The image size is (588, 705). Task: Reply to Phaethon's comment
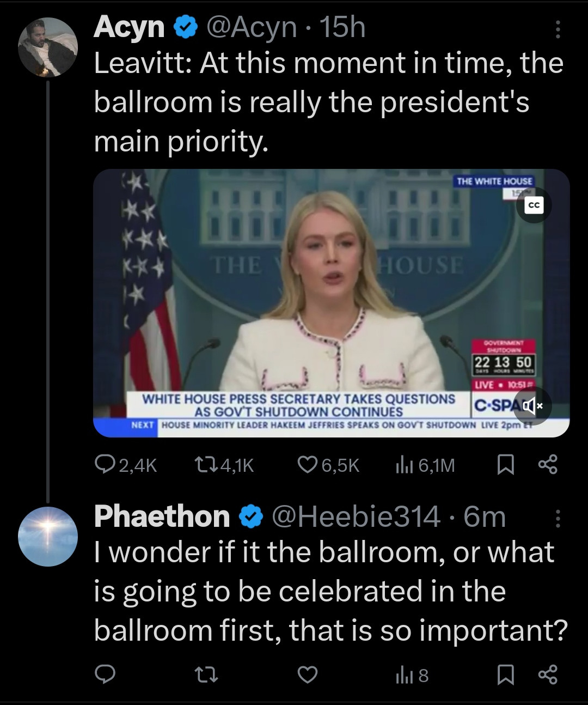pyautogui.click(x=105, y=675)
